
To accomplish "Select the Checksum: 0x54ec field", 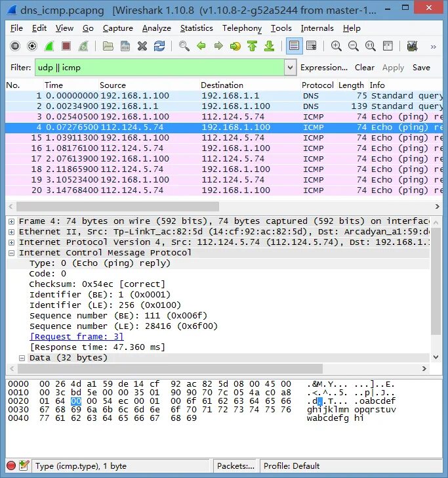I will coord(97,284).
